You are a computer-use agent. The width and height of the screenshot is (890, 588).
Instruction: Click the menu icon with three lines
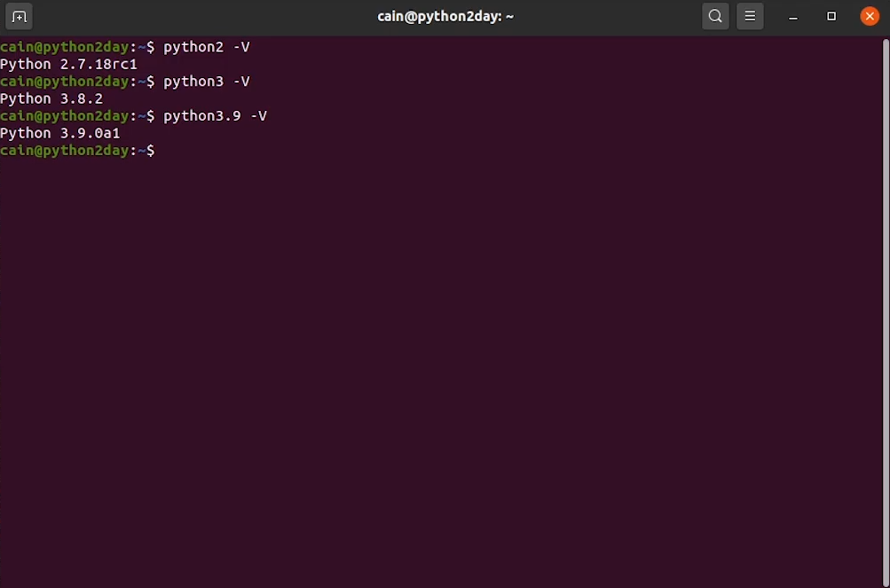point(750,16)
